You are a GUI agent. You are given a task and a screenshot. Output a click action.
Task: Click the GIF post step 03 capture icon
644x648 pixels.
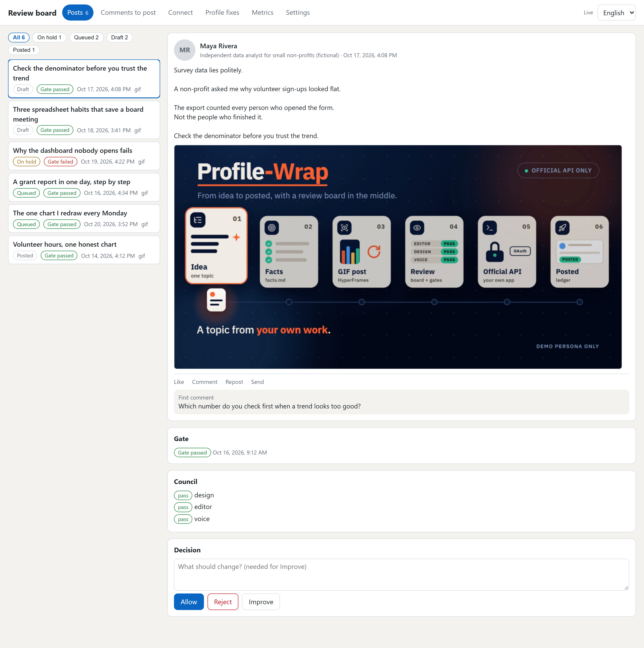point(344,228)
